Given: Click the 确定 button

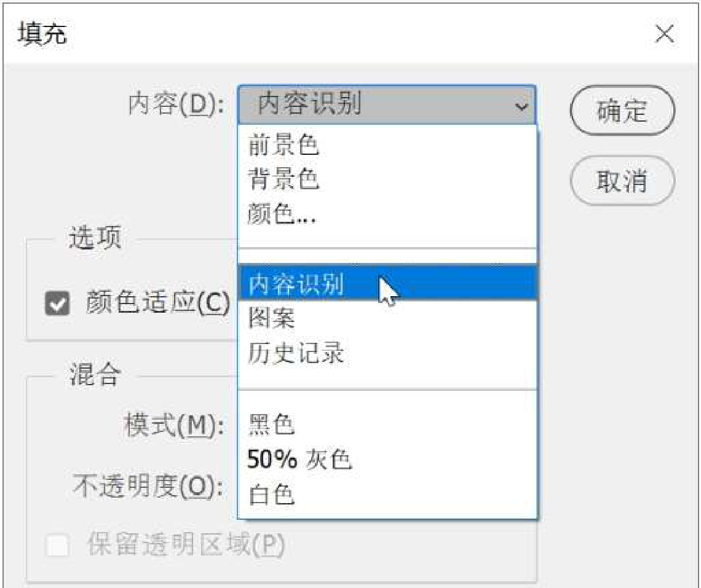Looking at the screenshot, I should (x=623, y=111).
